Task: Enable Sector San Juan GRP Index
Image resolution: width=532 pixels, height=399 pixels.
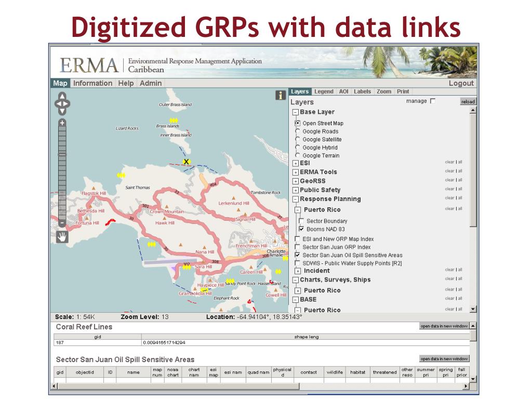Action: pos(297,247)
